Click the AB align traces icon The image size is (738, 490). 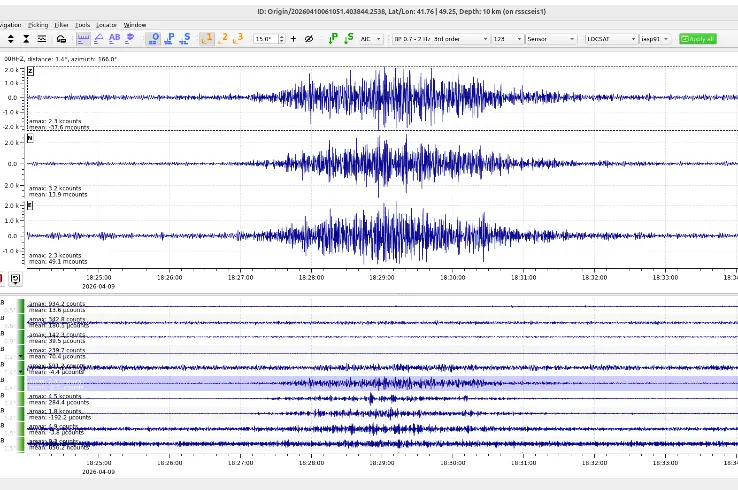(x=114, y=38)
